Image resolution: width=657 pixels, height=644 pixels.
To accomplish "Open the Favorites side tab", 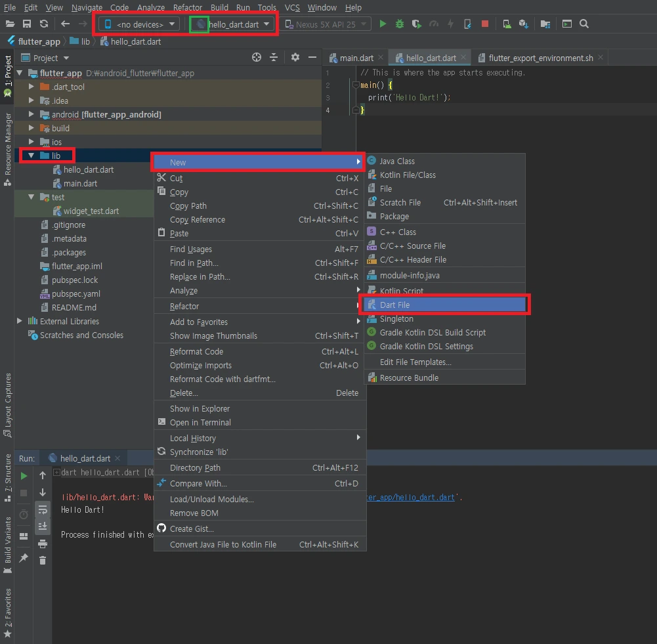I will click(7, 612).
